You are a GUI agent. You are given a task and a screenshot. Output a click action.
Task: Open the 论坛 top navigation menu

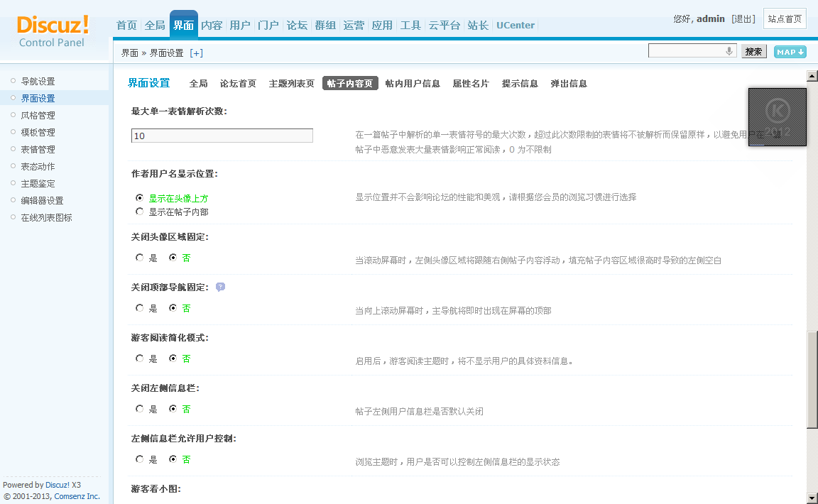click(x=297, y=26)
